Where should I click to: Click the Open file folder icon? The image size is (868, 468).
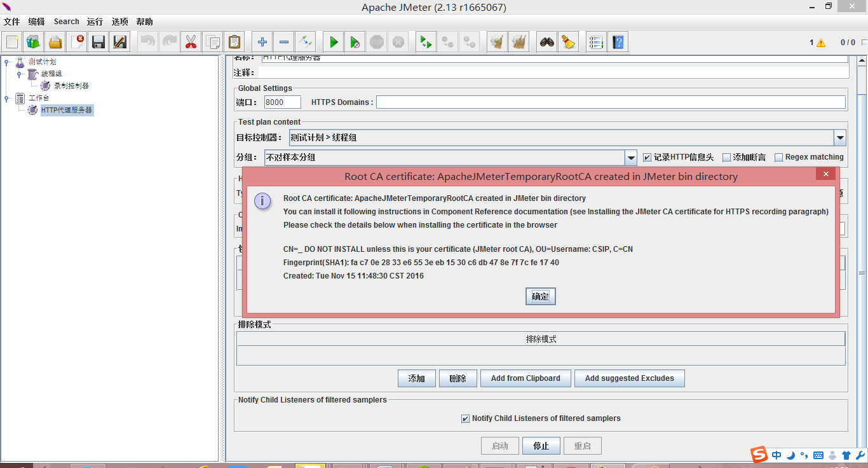(x=55, y=43)
